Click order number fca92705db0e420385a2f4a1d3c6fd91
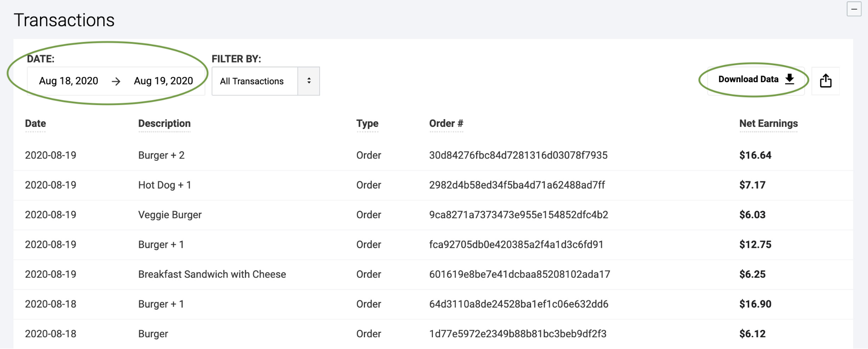This screenshot has width=868, height=349. (516, 245)
